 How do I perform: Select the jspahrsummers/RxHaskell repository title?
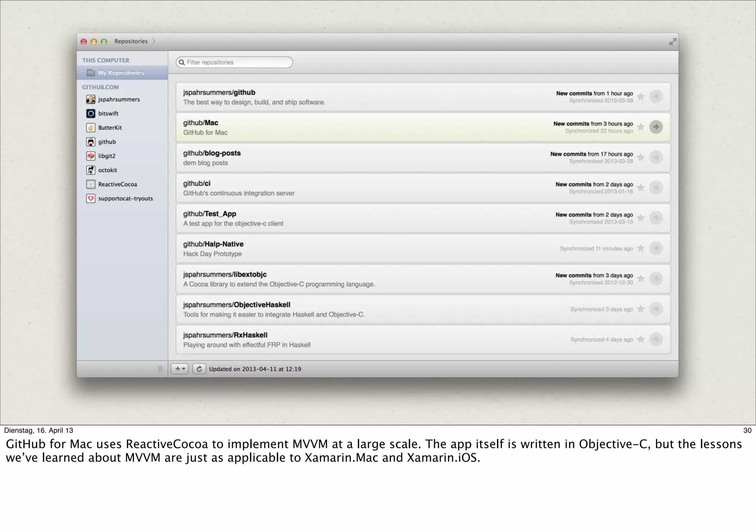225,335
